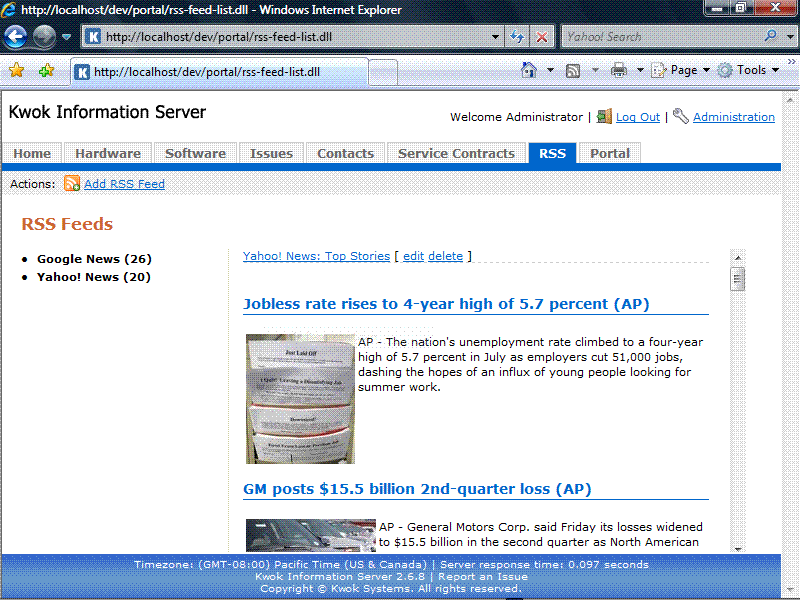Switch to the Software tab
Screen dimensions: 800x600
coord(195,153)
